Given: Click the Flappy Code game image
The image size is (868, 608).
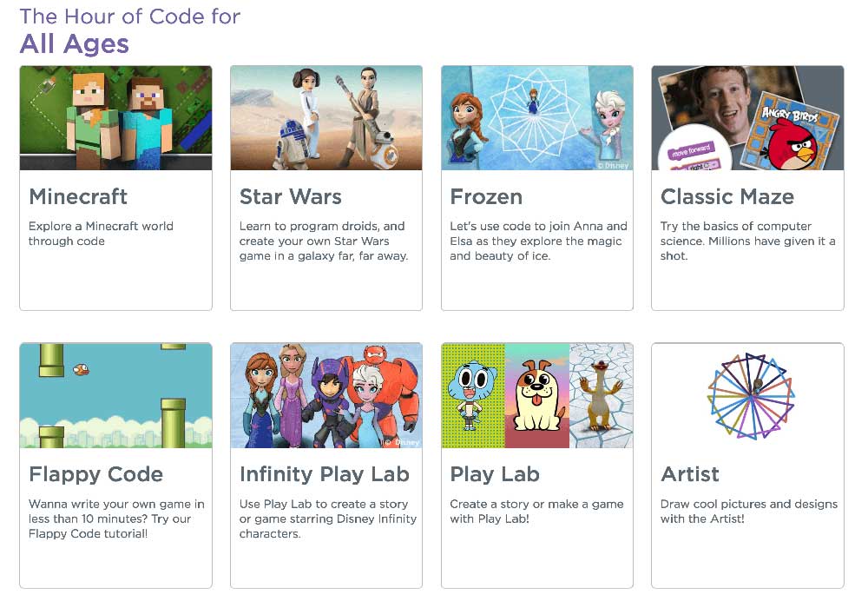Looking at the screenshot, I should [115, 394].
